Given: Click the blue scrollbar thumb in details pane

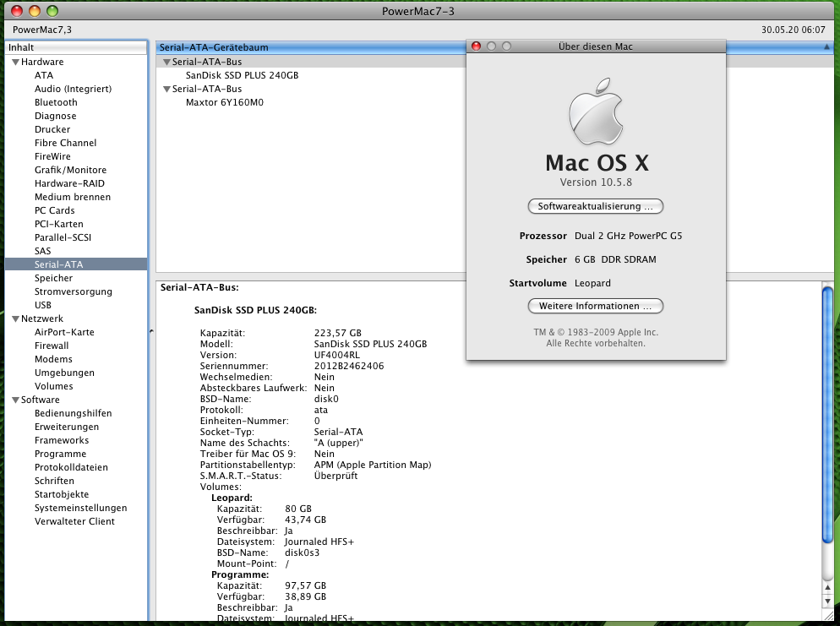Looking at the screenshot, I should click(x=827, y=415).
